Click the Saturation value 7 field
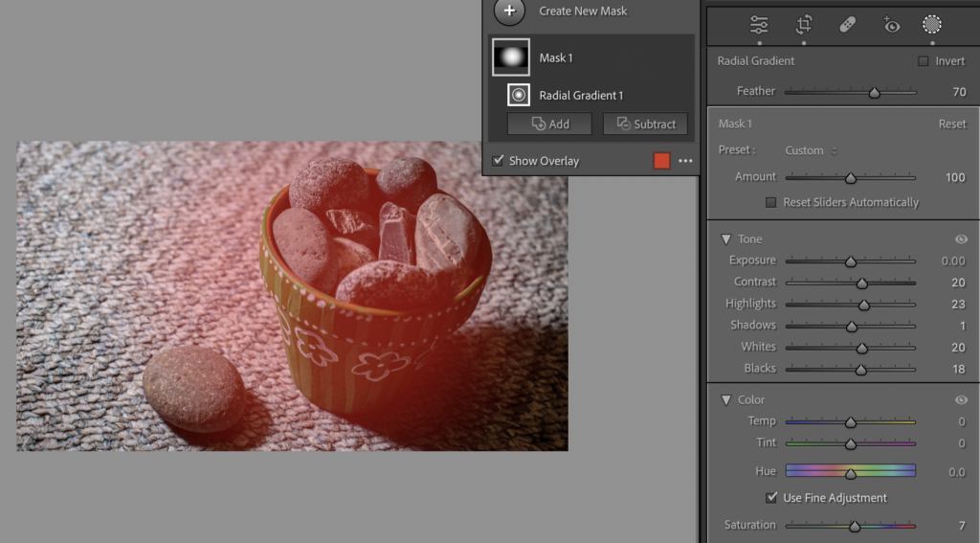This screenshot has height=543, width=980. tap(963, 526)
